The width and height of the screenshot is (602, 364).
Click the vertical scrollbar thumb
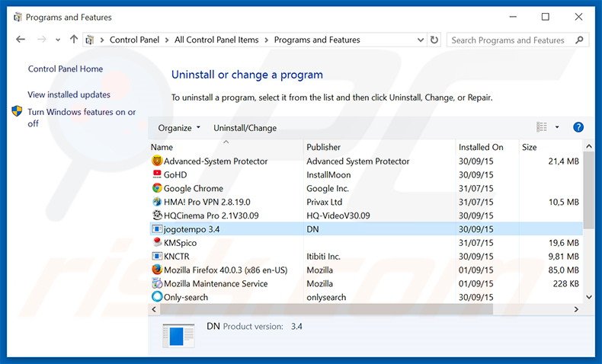point(589,191)
